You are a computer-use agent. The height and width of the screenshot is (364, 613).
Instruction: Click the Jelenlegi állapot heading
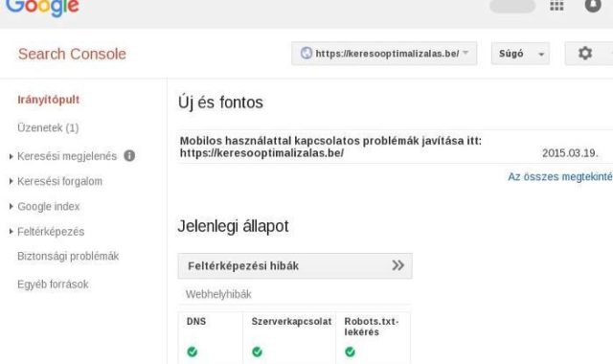tap(233, 226)
